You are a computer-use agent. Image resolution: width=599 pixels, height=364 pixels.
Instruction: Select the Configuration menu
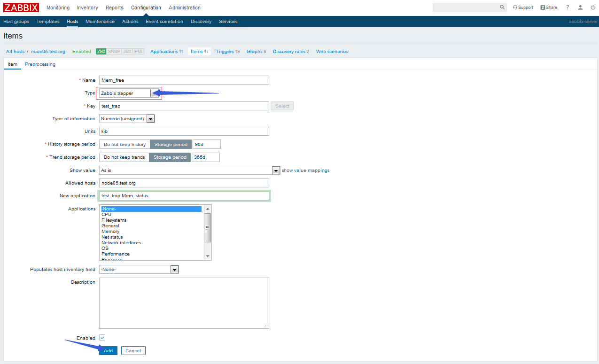tap(146, 8)
